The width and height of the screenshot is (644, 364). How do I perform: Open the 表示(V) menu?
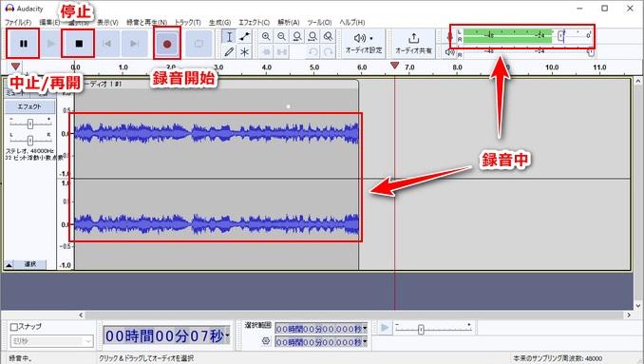(x=107, y=22)
